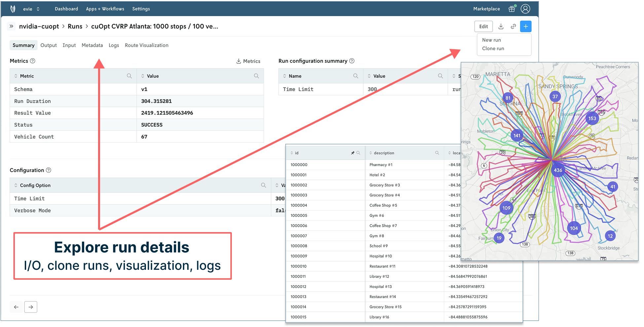Sort the Name column
The height and width of the screenshot is (327, 644).
coord(284,76)
